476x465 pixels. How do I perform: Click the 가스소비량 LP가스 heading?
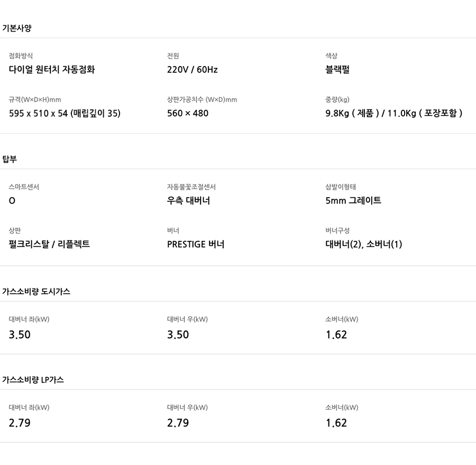(33, 379)
